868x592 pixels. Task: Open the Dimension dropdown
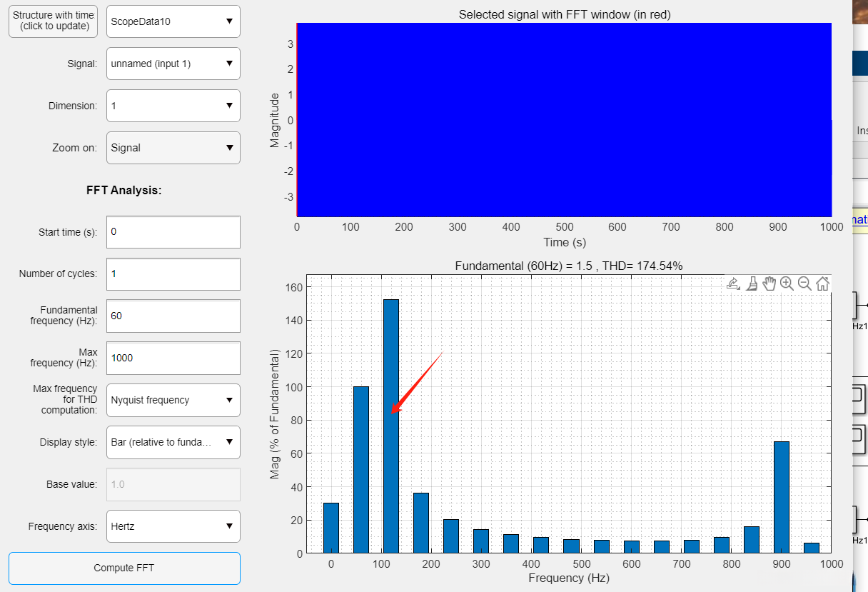[x=173, y=106]
